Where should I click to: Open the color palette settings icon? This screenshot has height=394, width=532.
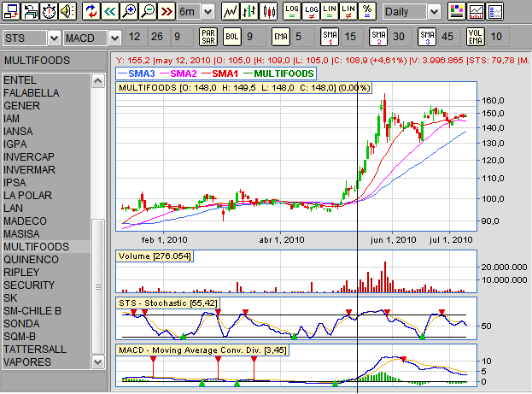coord(457,11)
